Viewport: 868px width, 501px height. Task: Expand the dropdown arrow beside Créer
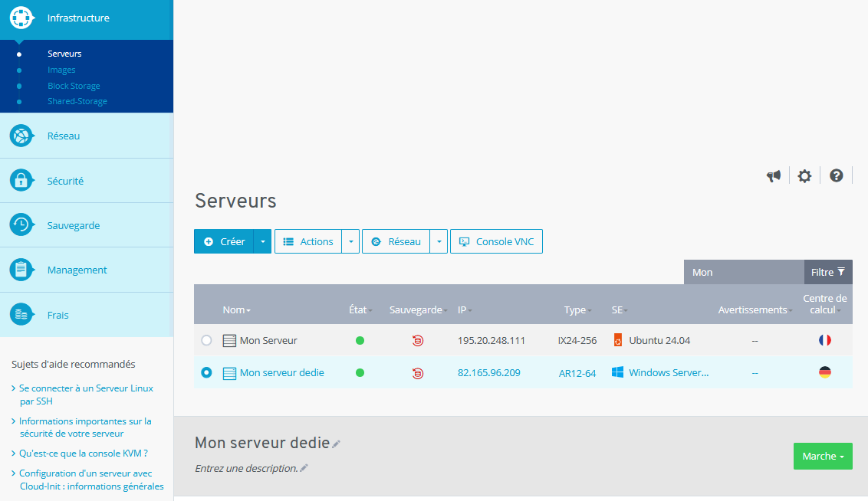[x=262, y=241]
